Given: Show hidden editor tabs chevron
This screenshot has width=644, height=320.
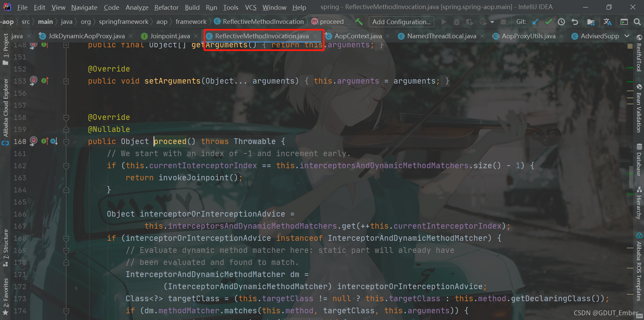Looking at the screenshot, I should pyautogui.click(x=627, y=36).
